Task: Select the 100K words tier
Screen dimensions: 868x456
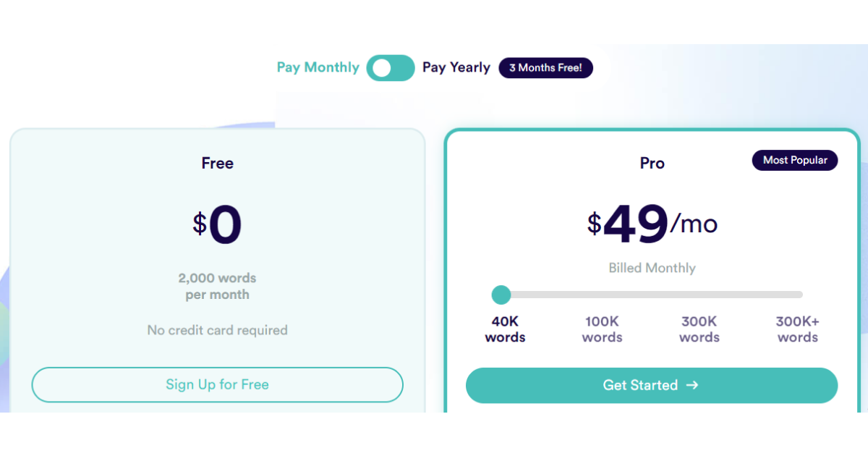Action: (602, 329)
